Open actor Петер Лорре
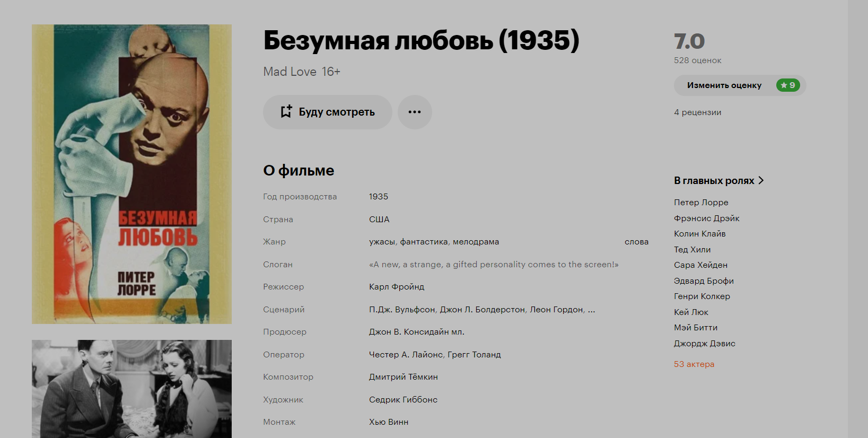The image size is (868, 438). [701, 203]
